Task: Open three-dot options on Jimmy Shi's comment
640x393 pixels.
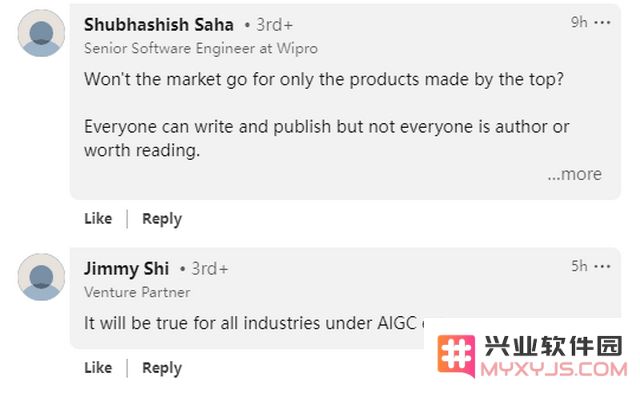Action: click(602, 266)
